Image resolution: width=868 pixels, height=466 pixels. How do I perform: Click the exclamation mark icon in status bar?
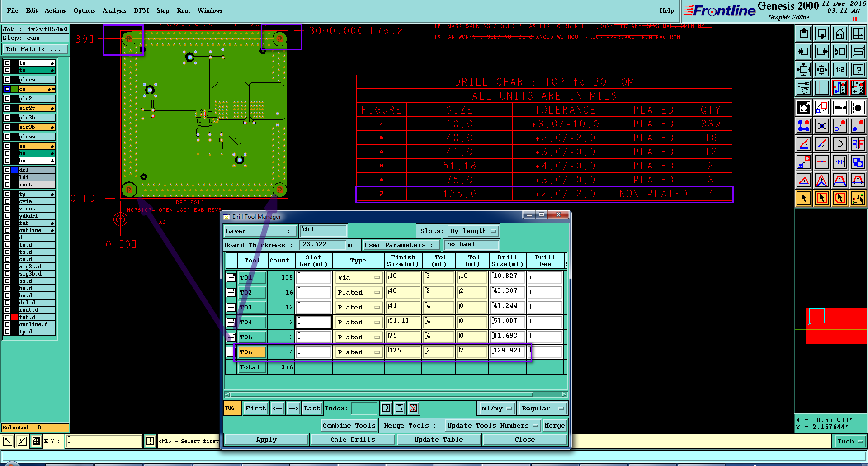pos(150,441)
